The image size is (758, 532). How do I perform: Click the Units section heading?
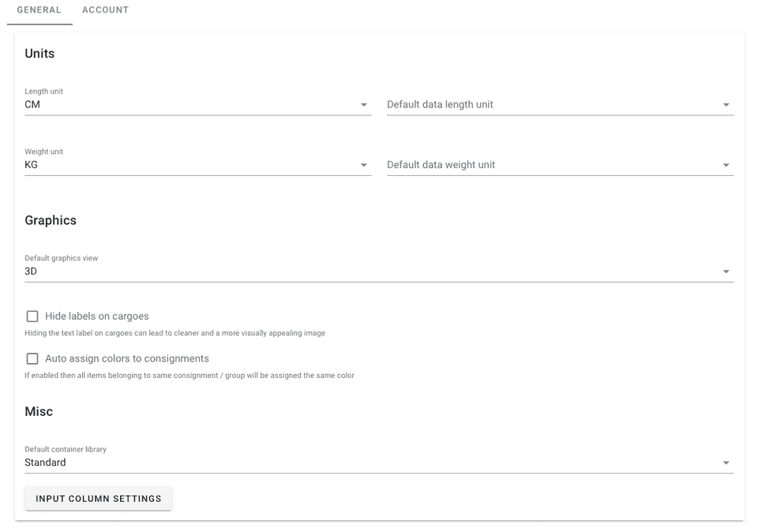(x=39, y=54)
